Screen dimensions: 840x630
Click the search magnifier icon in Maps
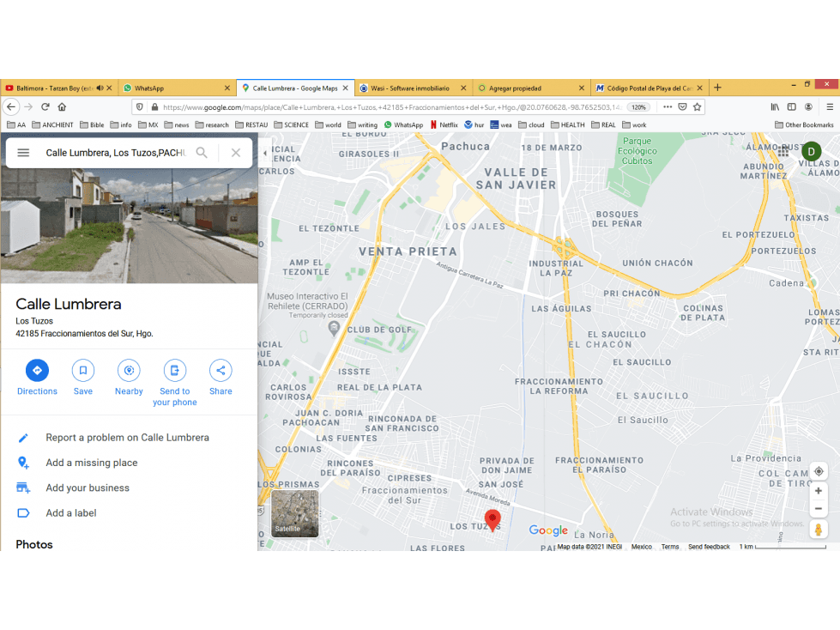[202, 153]
